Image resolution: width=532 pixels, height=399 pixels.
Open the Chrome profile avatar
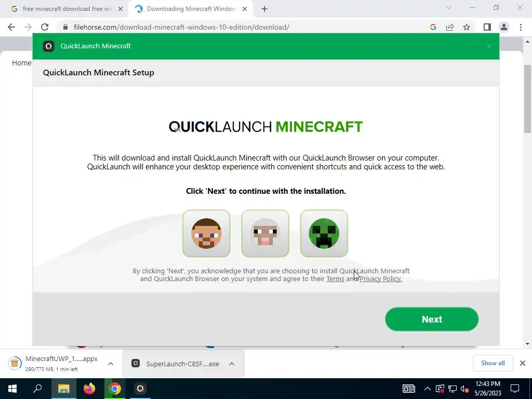[504, 27]
